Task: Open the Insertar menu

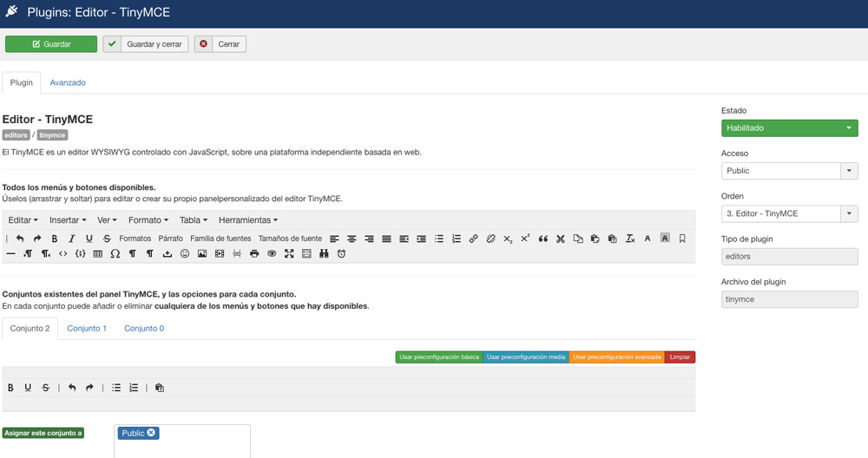Action: 68,220
